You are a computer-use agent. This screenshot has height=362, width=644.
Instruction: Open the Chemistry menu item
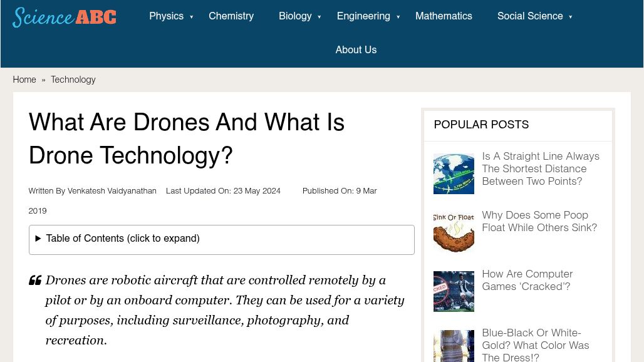tap(231, 16)
